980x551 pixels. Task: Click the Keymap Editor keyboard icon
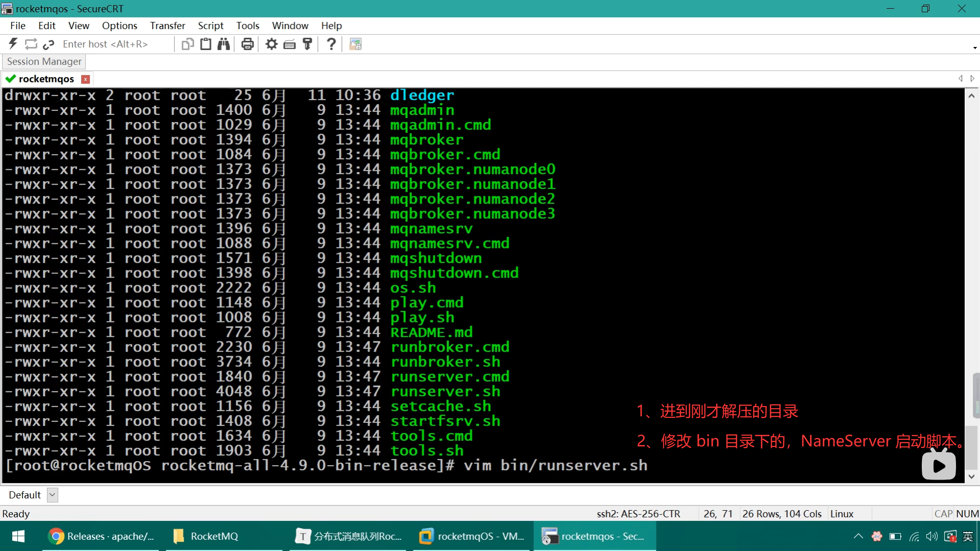coord(289,44)
